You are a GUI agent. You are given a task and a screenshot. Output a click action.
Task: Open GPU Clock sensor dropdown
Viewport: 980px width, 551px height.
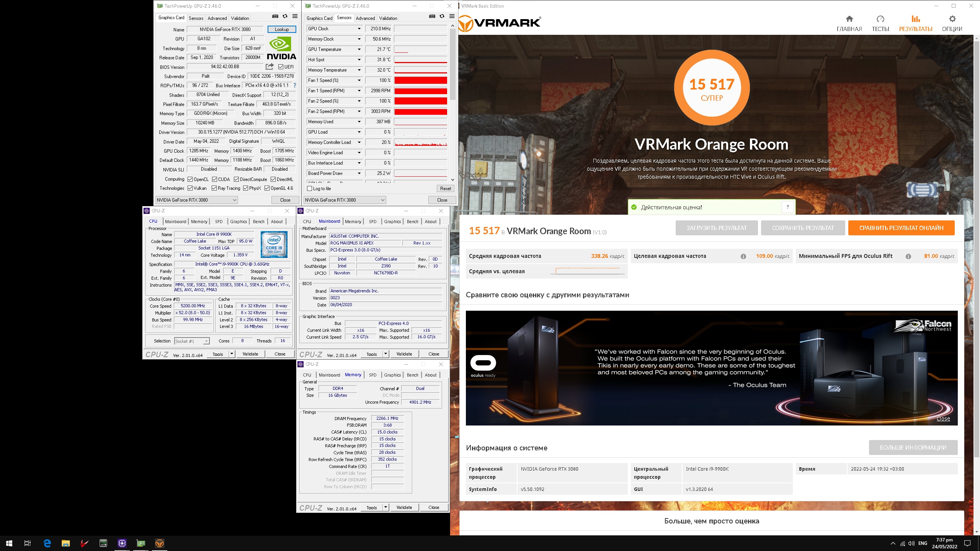(x=359, y=29)
